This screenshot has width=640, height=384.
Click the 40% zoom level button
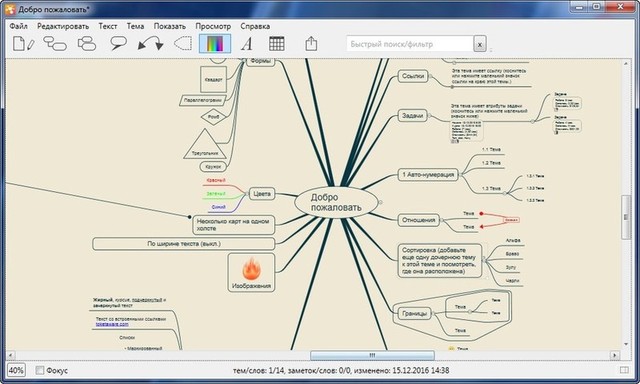point(16,370)
